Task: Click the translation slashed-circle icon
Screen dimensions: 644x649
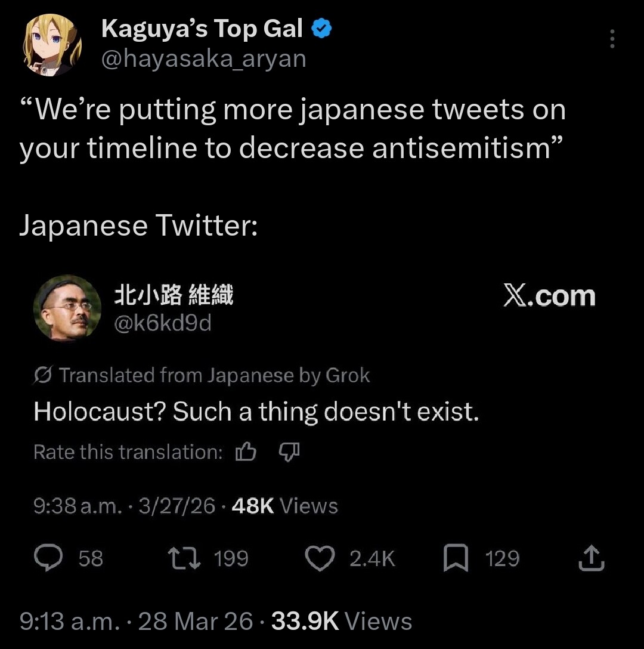Action: point(42,376)
